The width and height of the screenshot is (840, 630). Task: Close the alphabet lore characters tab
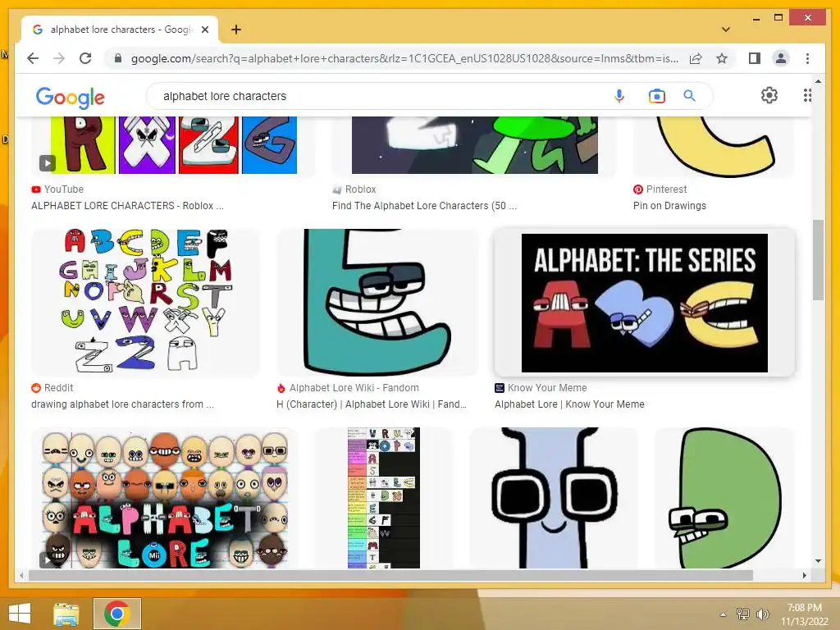tap(204, 30)
